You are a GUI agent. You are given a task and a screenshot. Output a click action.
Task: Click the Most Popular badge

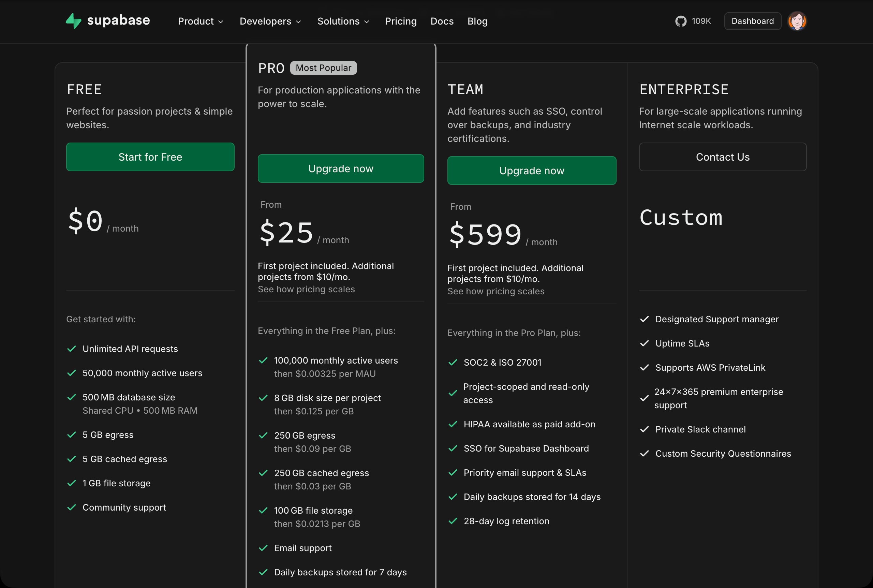[x=324, y=68]
